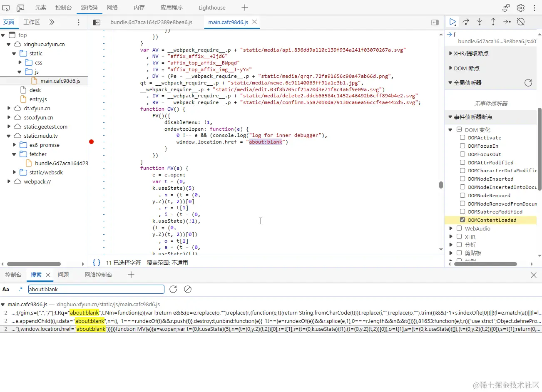Toggle regular expression search option

[x=20, y=289]
